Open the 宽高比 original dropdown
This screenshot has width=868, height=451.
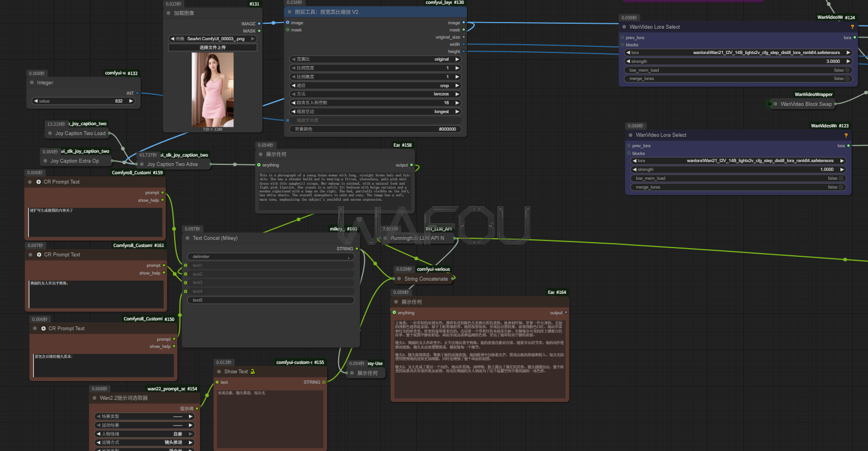[375, 59]
